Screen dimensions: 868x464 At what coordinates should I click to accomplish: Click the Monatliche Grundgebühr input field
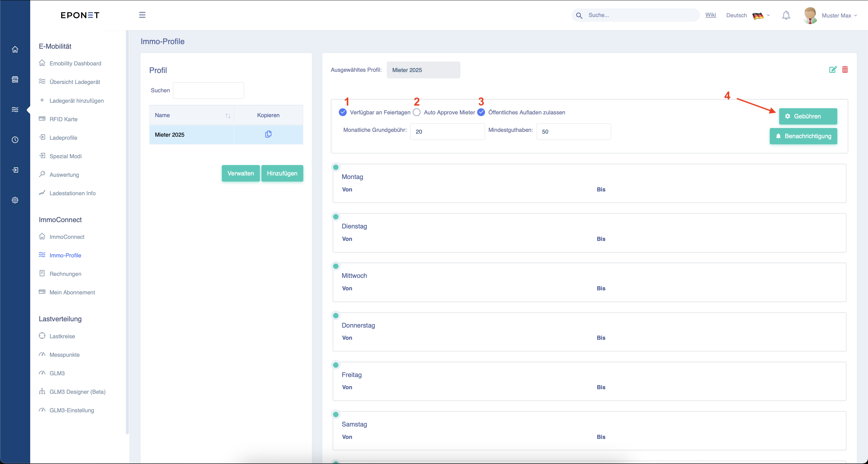coord(447,132)
